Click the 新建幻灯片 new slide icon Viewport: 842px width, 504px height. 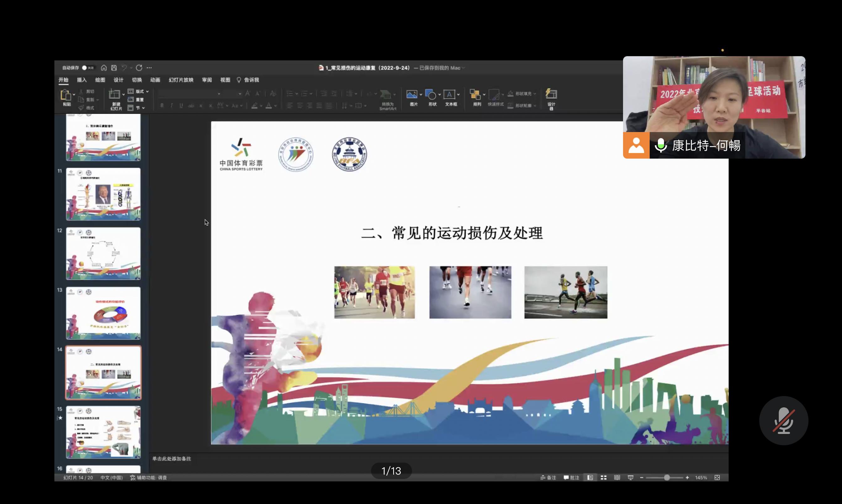tap(114, 94)
